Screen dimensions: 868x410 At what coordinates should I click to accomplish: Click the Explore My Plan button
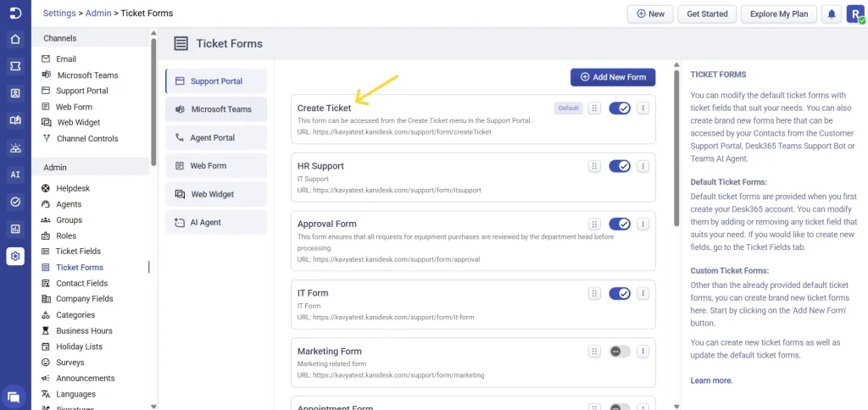click(x=779, y=14)
